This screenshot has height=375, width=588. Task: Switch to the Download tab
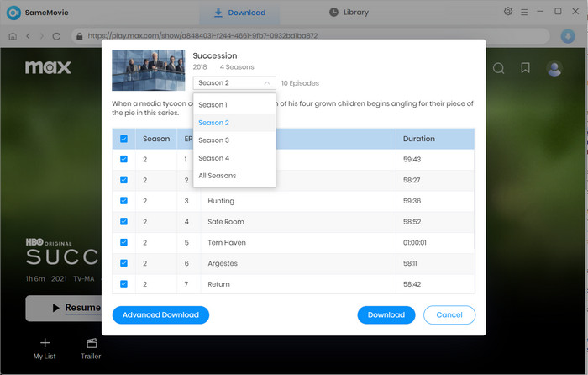[239, 13]
